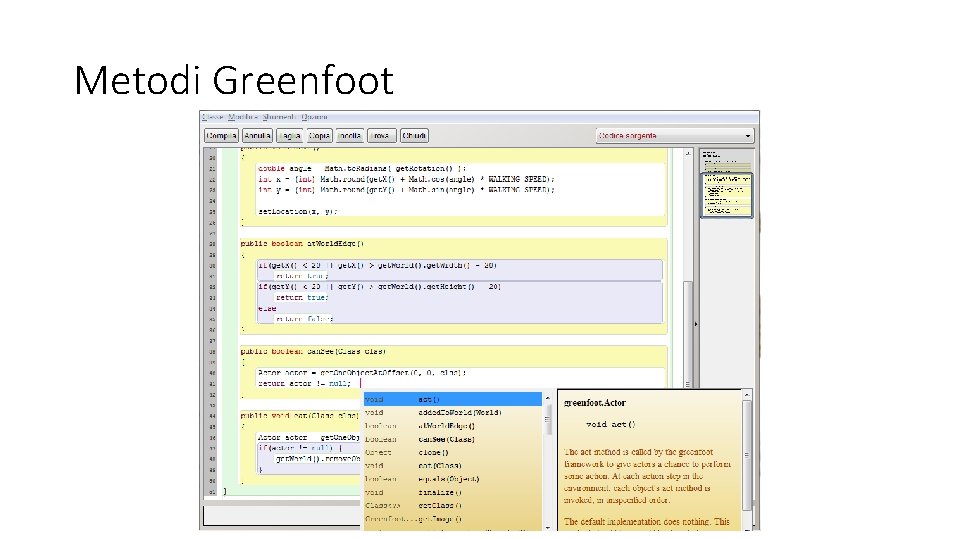Click 'public void eat(Class clss)' method header
Screen dimensions: 960x540
[299, 416]
